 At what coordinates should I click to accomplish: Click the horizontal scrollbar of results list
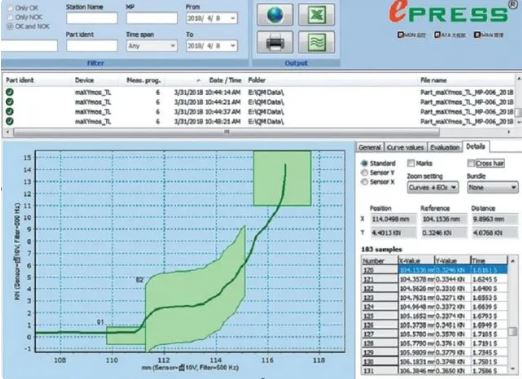point(226,132)
